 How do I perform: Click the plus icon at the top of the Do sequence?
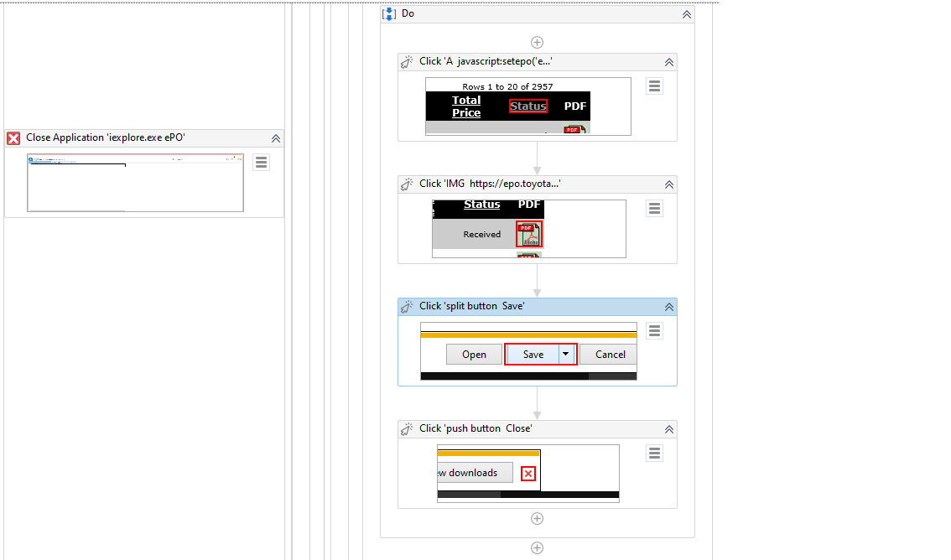click(x=537, y=41)
